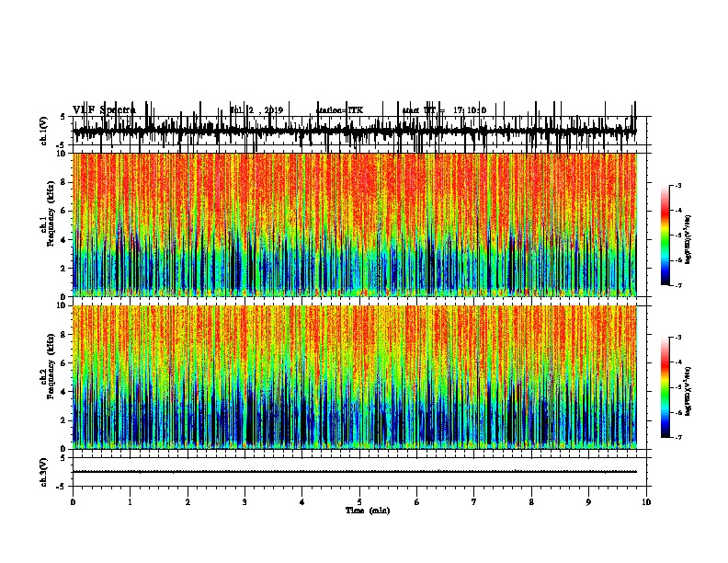The image size is (728, 563).
Task: Click inside the ch.1 spectrogram panel
Action: click(355, 224)
